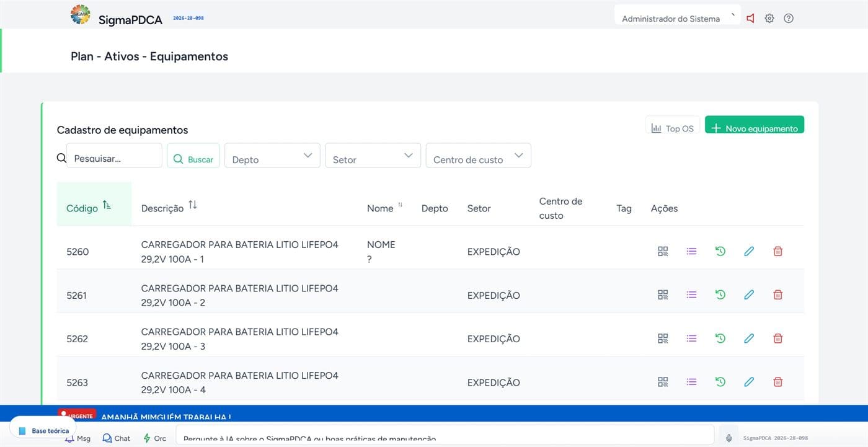Click the Novo equipamento button
Viewport: 868px width, 447px height.
pyautogui.click(x=755, y=125)
